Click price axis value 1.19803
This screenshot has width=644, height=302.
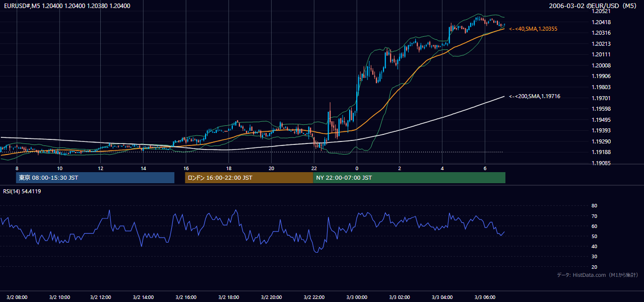pyautogui.click(x=601, y=87)
